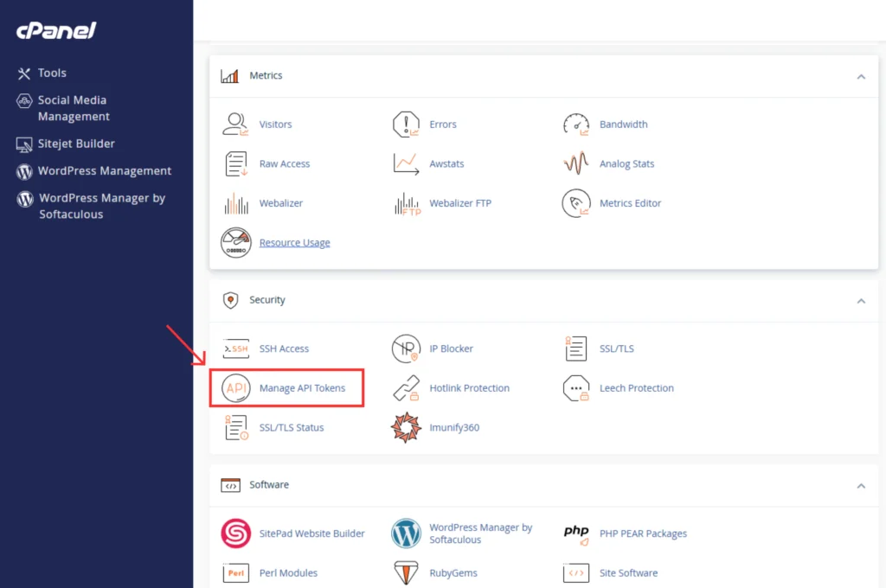
Task: Open the IP Blocker link
Action: 451,348
